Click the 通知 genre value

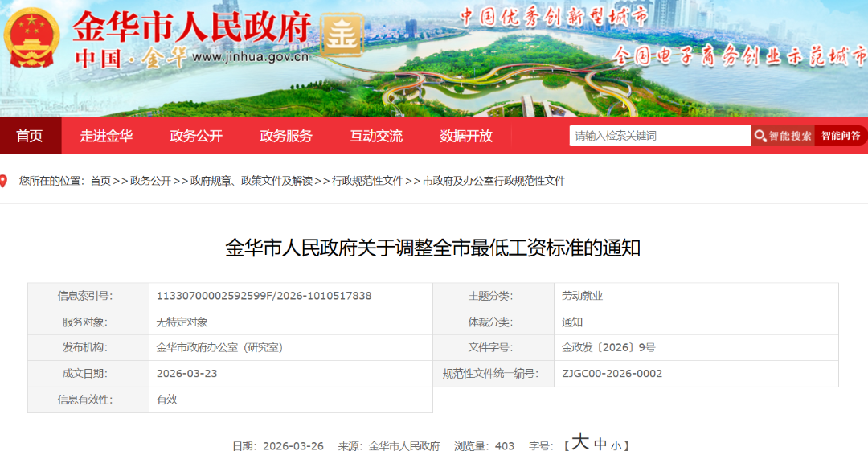[572, 322]
